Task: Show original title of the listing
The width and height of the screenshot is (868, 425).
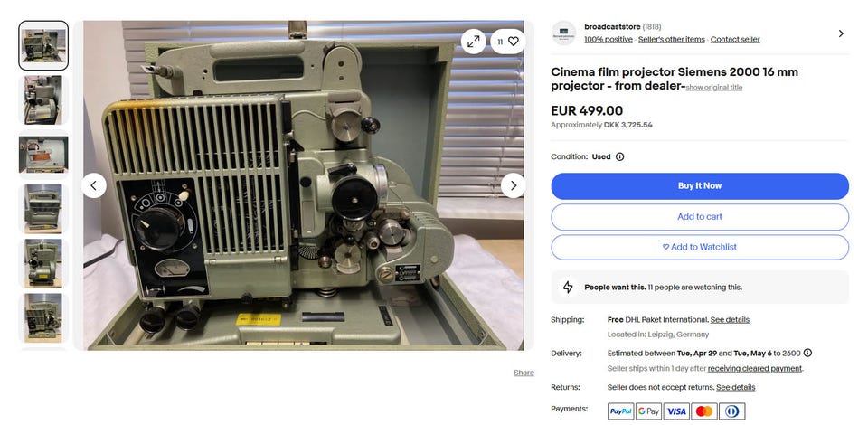Action: coord(714,88)
